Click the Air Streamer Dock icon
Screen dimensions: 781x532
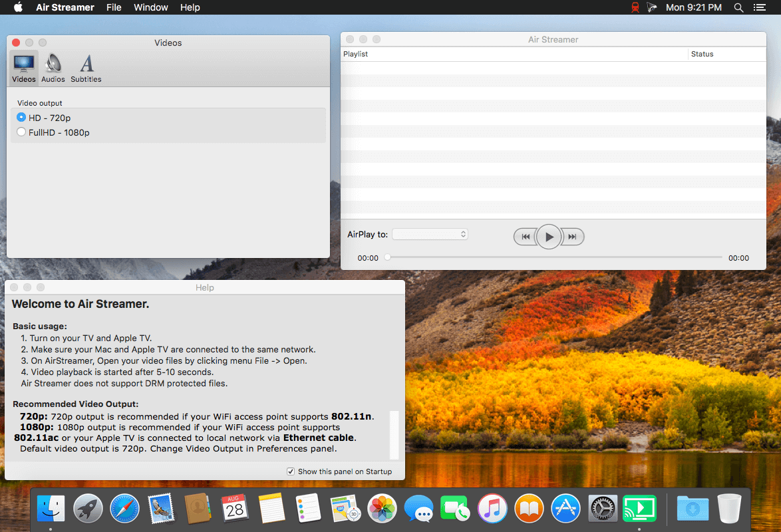pos(639,509)
